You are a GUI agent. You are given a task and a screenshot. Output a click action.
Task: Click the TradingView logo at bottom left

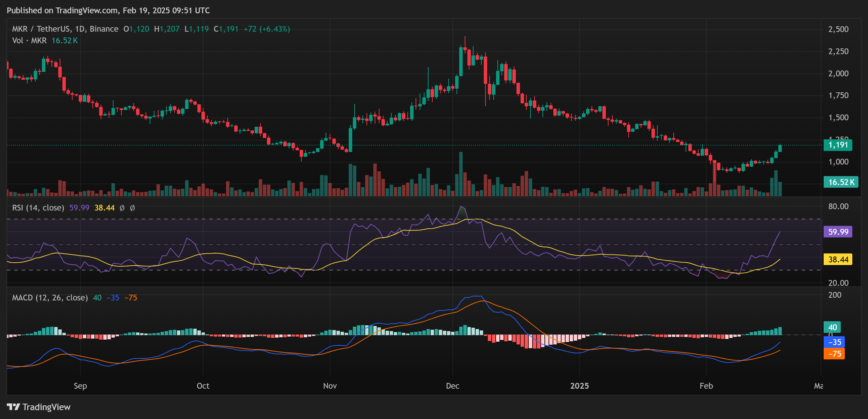39,407
